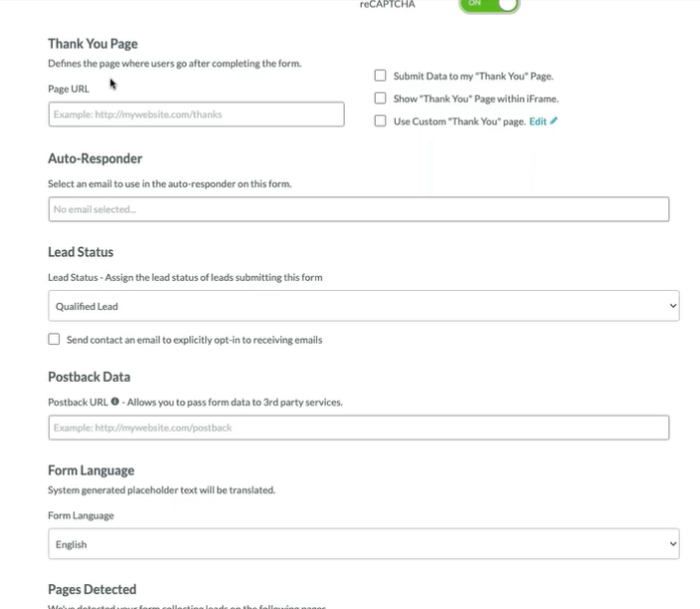
Task: Click into the Postback URL input
Action: tap(358, 428)
